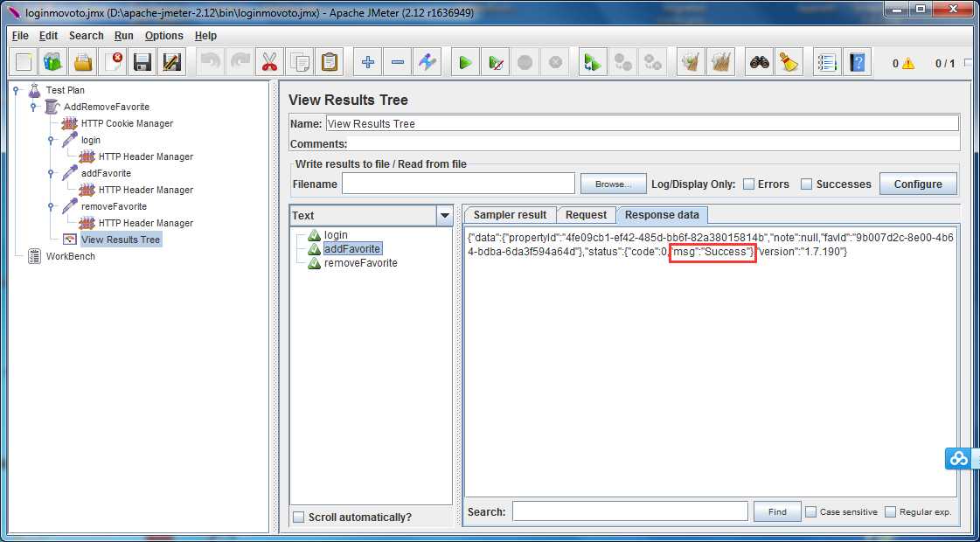Collapse all nodes with minus icon
The height and width of the screenshot is (542, 980).
tap(397, 63)
